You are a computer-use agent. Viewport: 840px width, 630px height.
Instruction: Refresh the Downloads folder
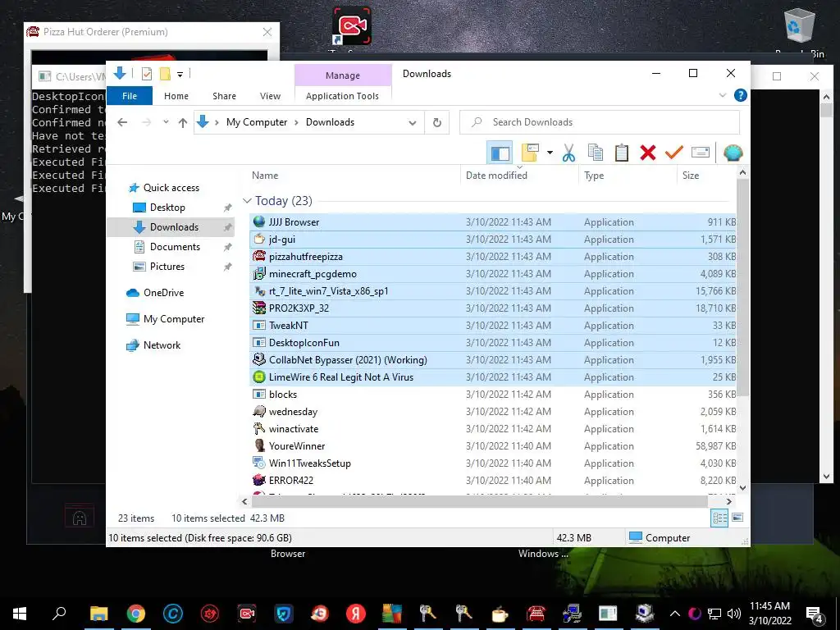click(437, 123)
